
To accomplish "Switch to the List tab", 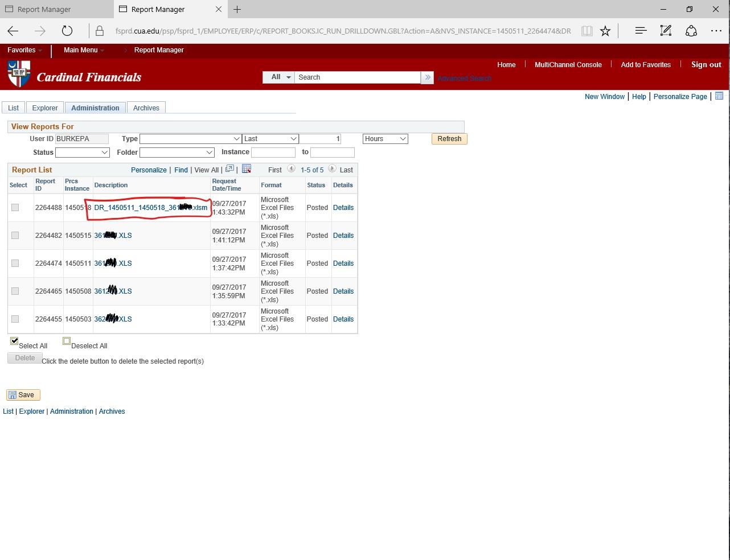I will pos(13,108).
